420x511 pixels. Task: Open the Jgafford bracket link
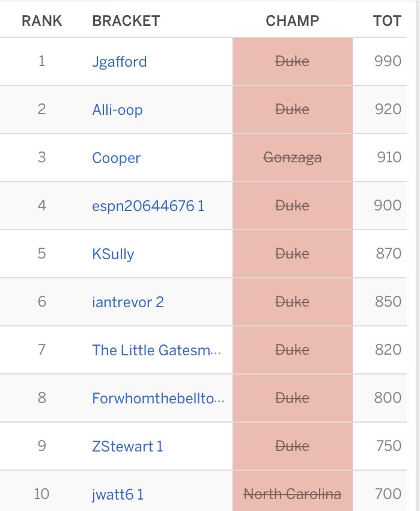tap(119, 61)
